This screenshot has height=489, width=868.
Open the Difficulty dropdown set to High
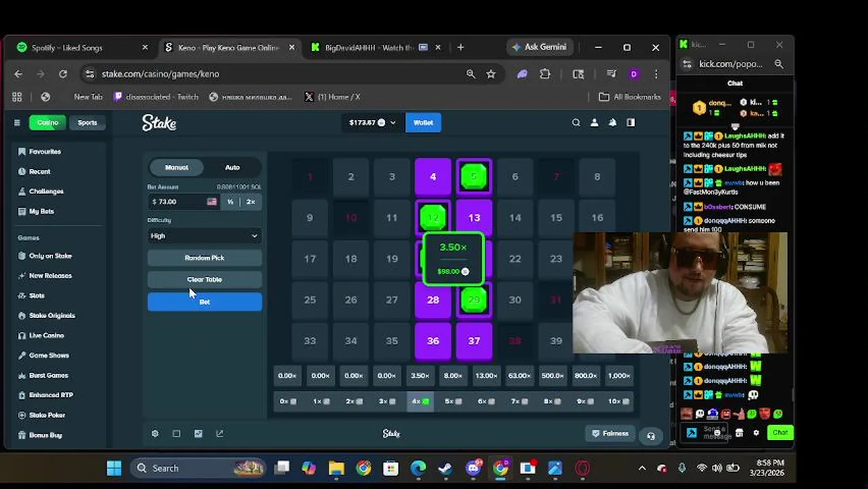[204, 236]
